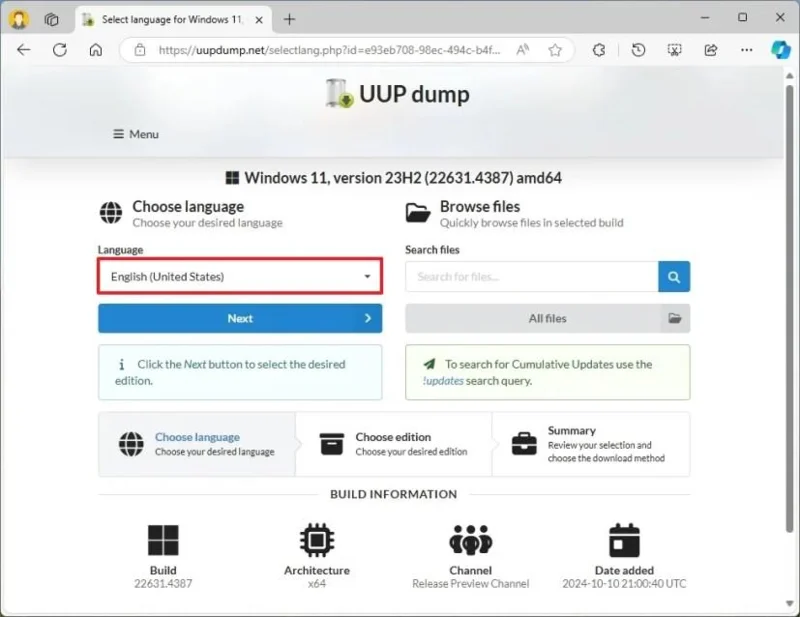The height and width of the screenshot is (617, 800).
Task: Open the tab actions workspace icon
Action: [52, 19]
